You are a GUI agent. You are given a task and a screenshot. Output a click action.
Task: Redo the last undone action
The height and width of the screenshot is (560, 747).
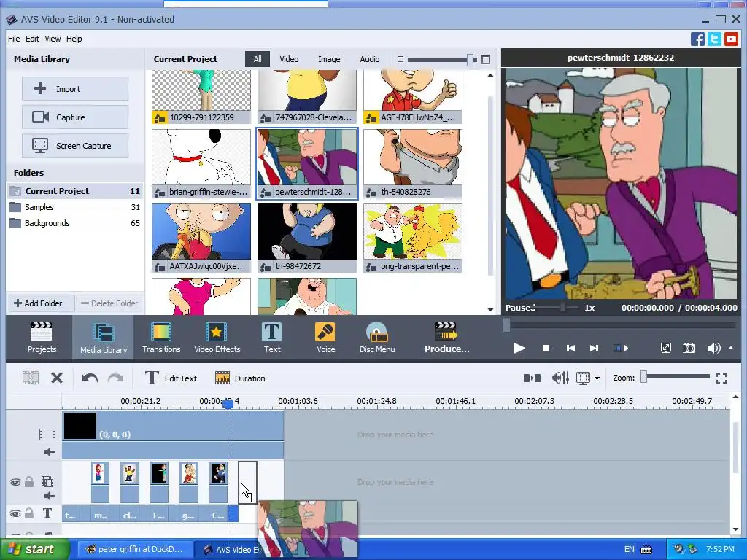116,378
